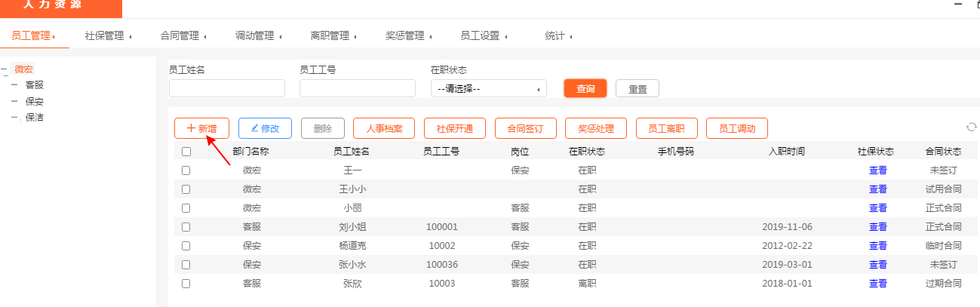This screenshot has height=307, width=980.
Task: Open 查看 social security link for 杨道克
Action: coord(877,246)
